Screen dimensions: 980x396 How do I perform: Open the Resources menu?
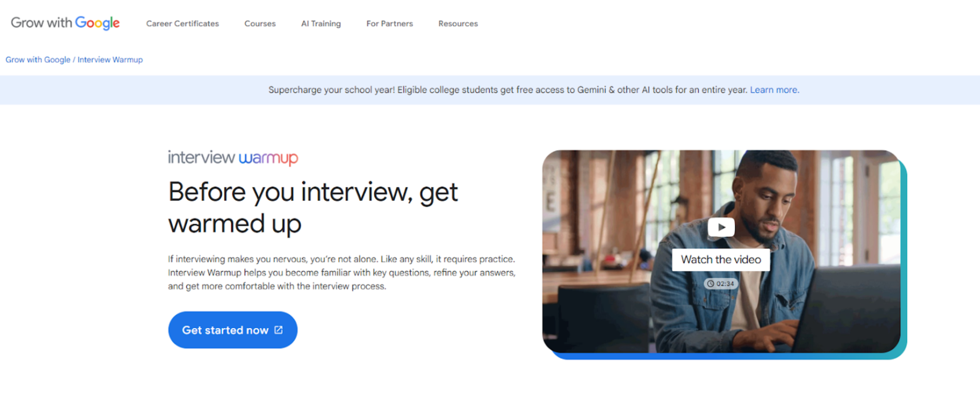click(x=458, y=23)
